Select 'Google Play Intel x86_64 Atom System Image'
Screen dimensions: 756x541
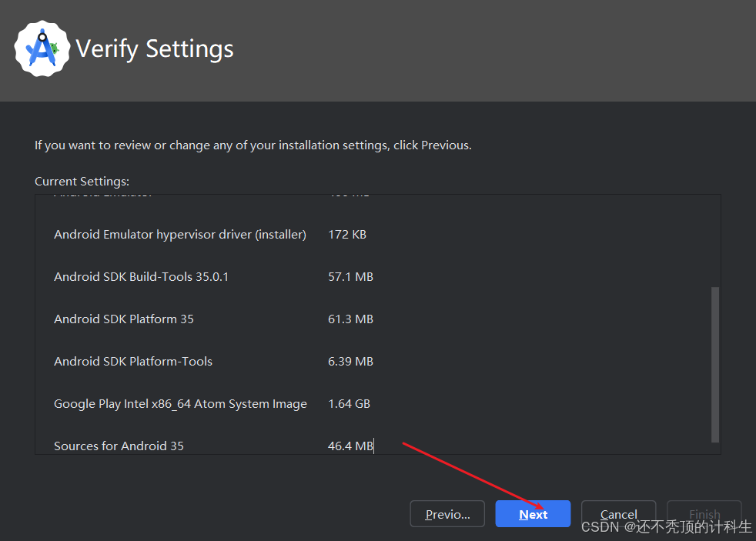tap(180, 404)
